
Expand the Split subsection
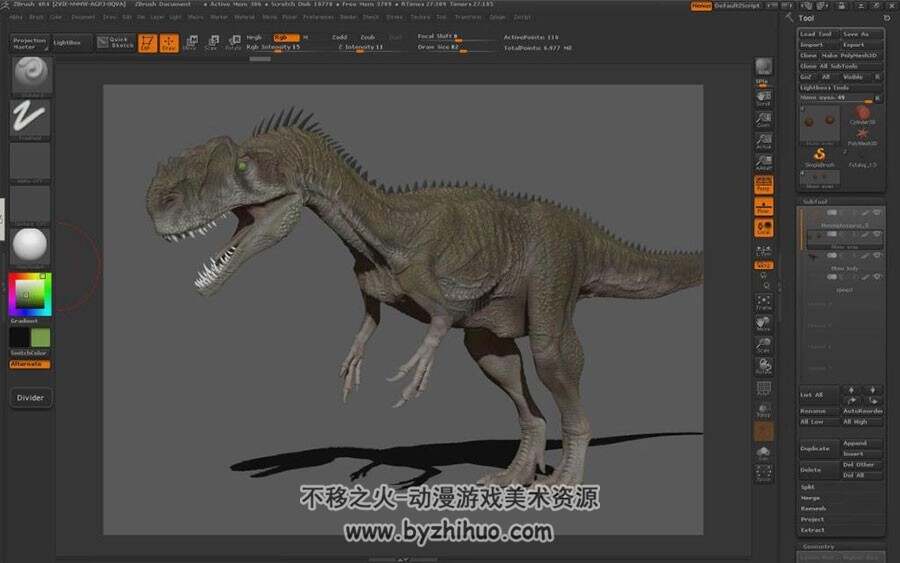(x=808, y=487)
